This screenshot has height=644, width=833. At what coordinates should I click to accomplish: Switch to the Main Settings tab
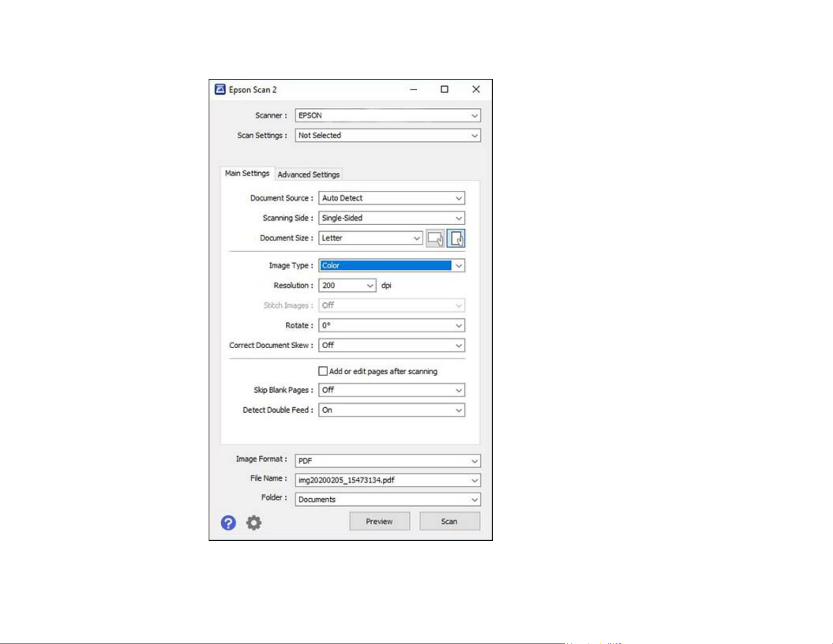[x=247, y=174]
